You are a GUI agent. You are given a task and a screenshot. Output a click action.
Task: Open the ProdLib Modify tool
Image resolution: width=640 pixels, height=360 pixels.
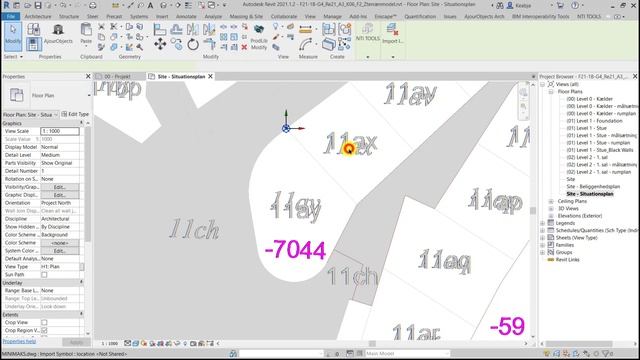(259, 37)
